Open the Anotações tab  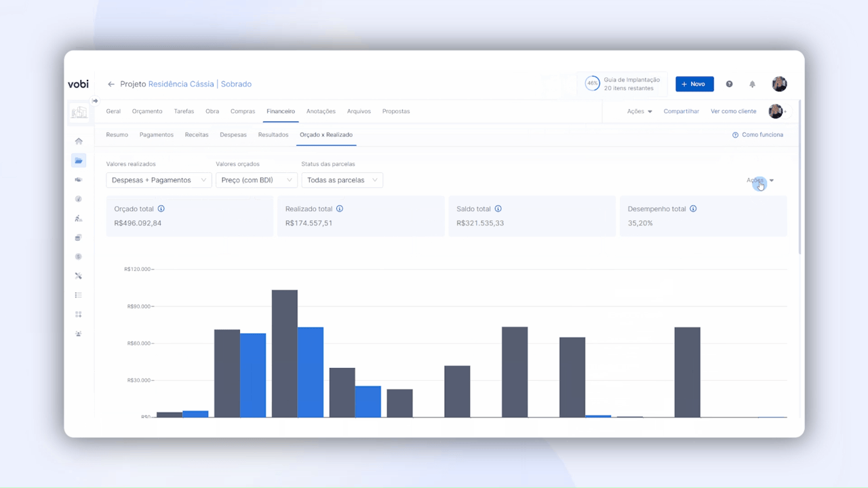321,111
